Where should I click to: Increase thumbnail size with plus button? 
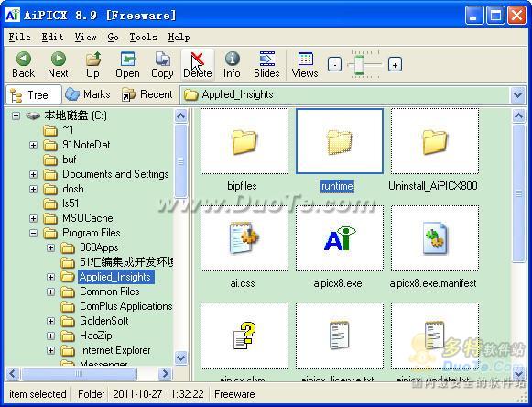(x=395, y=64)
